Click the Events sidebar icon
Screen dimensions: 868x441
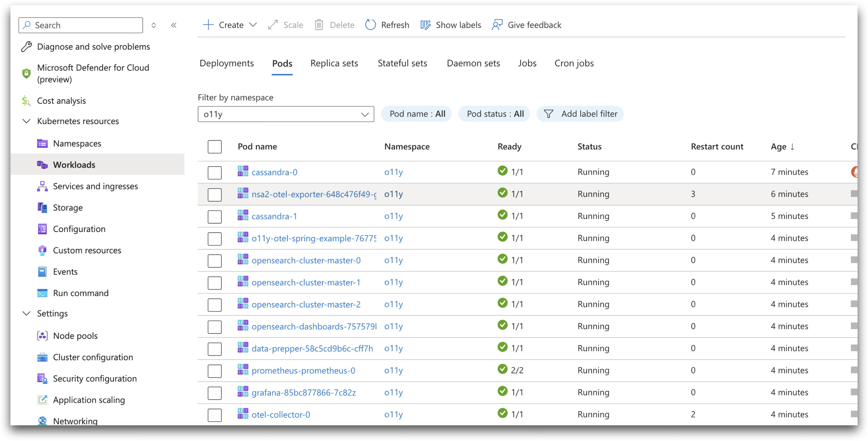click(42, 272)
